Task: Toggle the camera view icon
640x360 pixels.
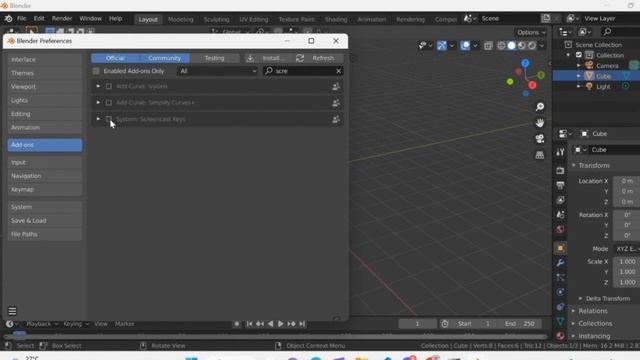Action: (x=540, y=139)
